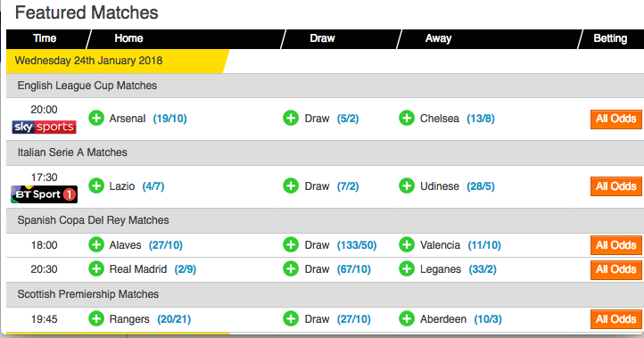
Task: Click the Sky Sports channel logo
Action: click(x=44, y=127)
